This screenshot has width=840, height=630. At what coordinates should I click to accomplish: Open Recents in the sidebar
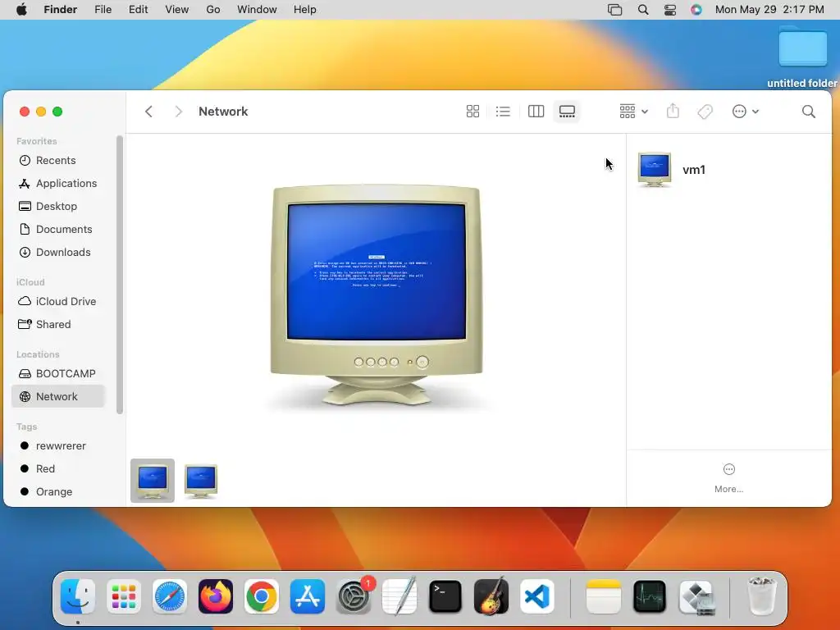click(58, 160)
